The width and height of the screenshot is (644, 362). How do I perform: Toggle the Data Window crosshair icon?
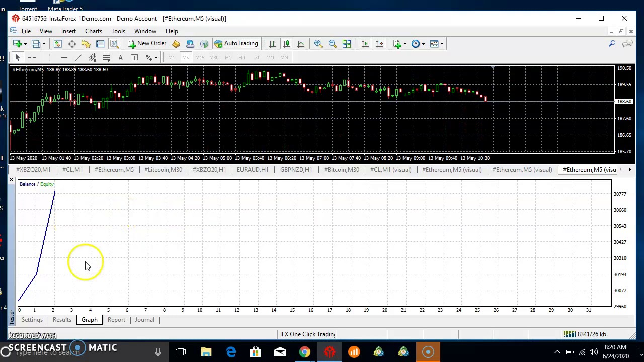[72, 44]
